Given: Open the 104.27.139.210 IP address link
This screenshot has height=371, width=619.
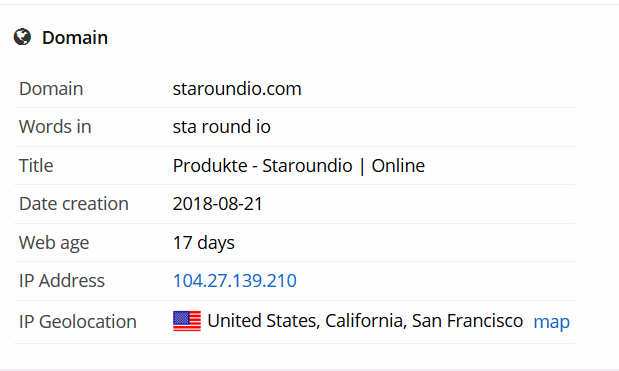Looking at the screenshot, I should [235, 281].
